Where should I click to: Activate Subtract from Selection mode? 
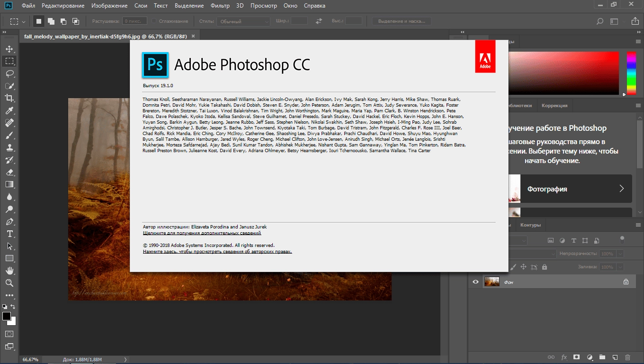(63, 21)
